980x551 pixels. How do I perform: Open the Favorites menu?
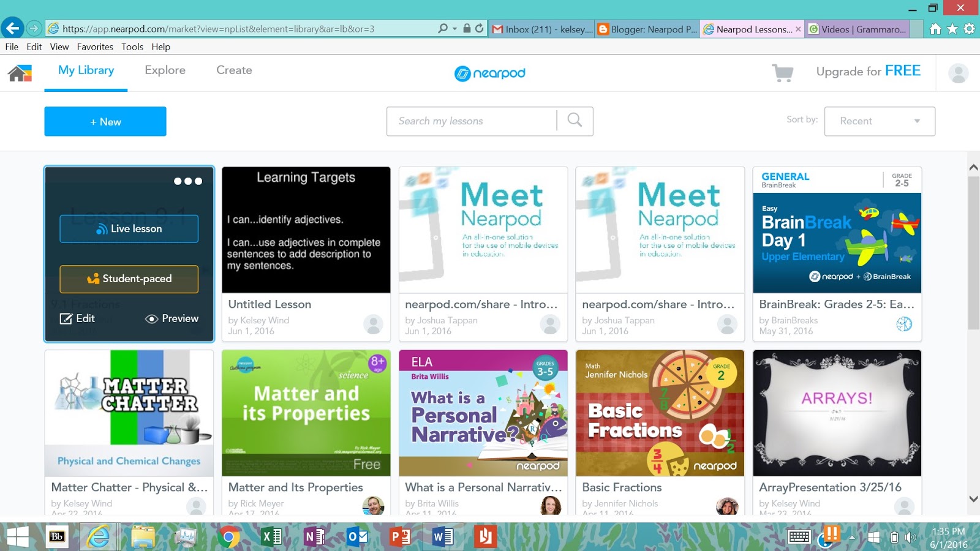click(95, 47)
